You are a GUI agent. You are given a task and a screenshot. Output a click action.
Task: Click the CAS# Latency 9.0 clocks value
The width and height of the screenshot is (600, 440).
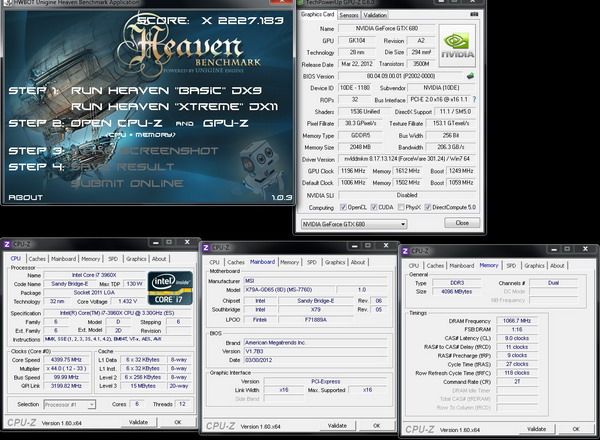517,338
